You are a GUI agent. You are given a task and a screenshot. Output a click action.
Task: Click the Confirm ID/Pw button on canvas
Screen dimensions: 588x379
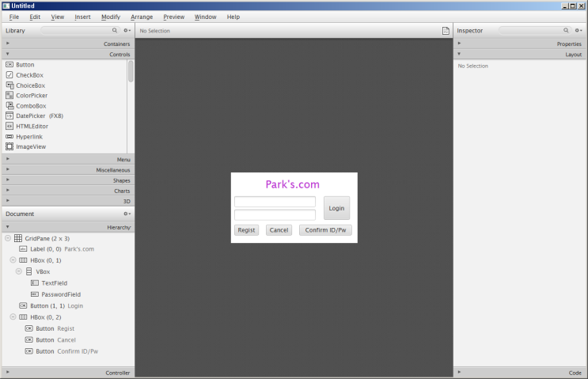[325, 229]
